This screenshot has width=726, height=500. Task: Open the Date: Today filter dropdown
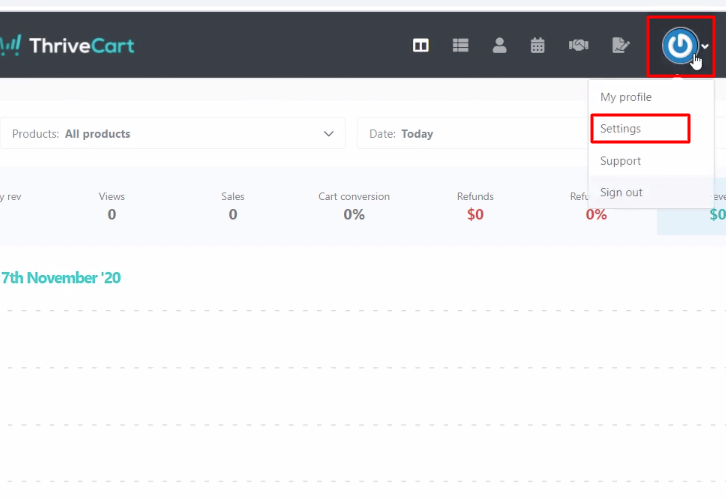click(472, 134)
